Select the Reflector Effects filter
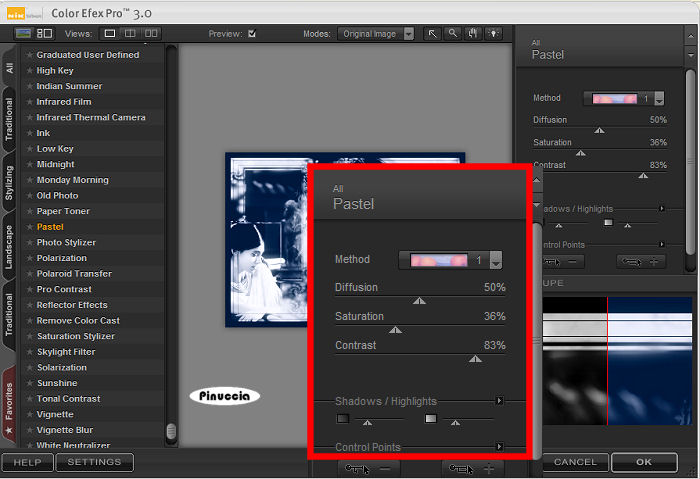 coord(72,305)
